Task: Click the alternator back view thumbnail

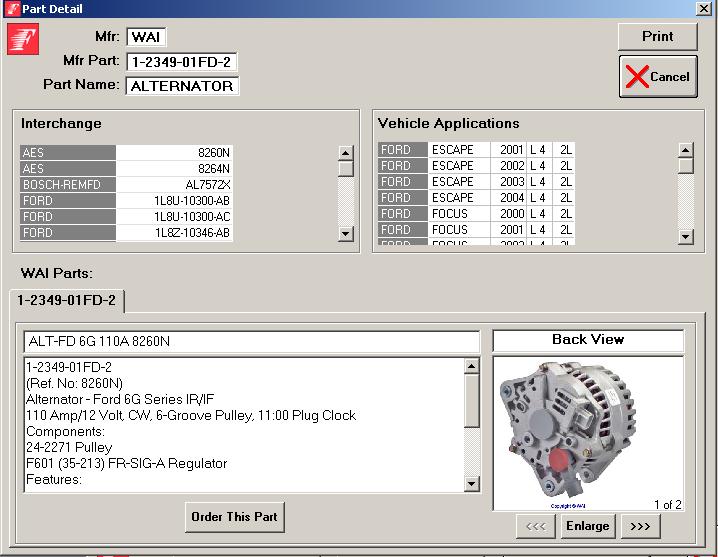Action: click(x=588, y=433)
